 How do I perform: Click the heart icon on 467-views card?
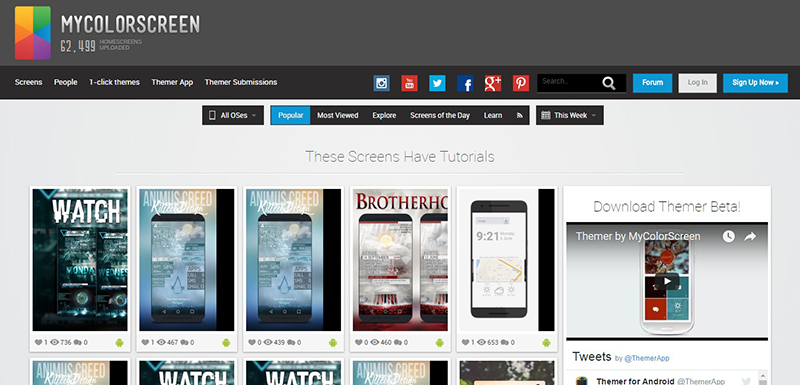pos(145,342)
